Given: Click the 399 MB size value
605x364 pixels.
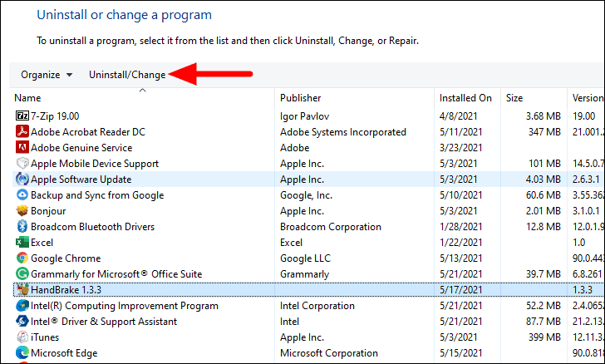Looking at the screenshot, I should pos(544,337).
